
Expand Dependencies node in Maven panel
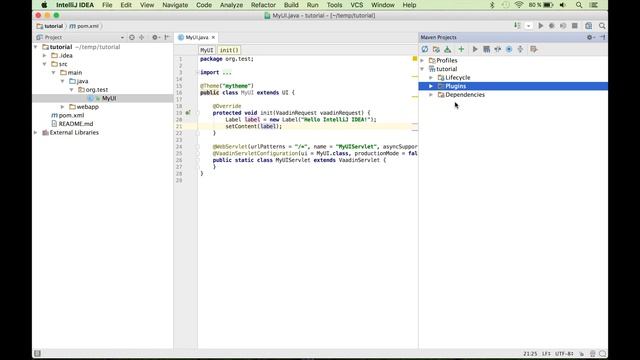(x=431, y=95)
